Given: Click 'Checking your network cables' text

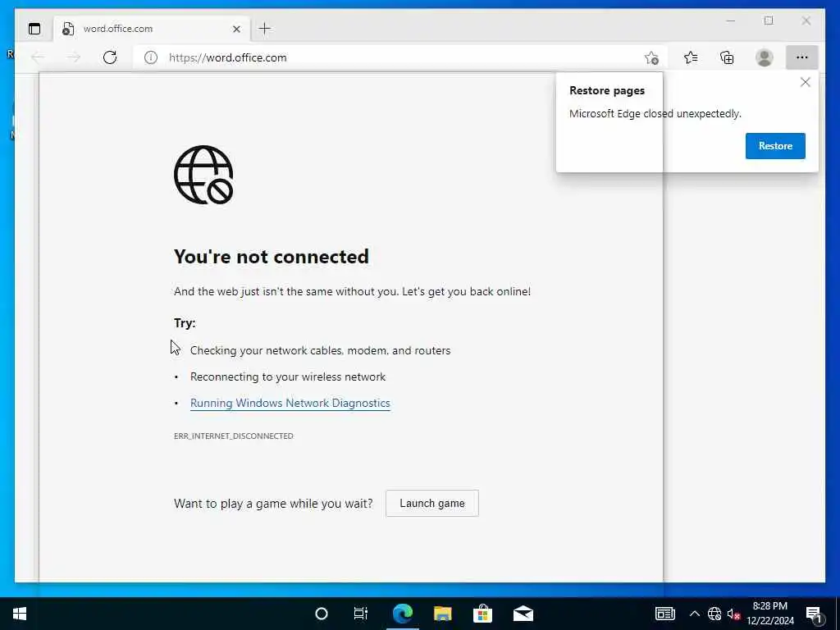Looking at the screenshot, I should pos(320,350).
